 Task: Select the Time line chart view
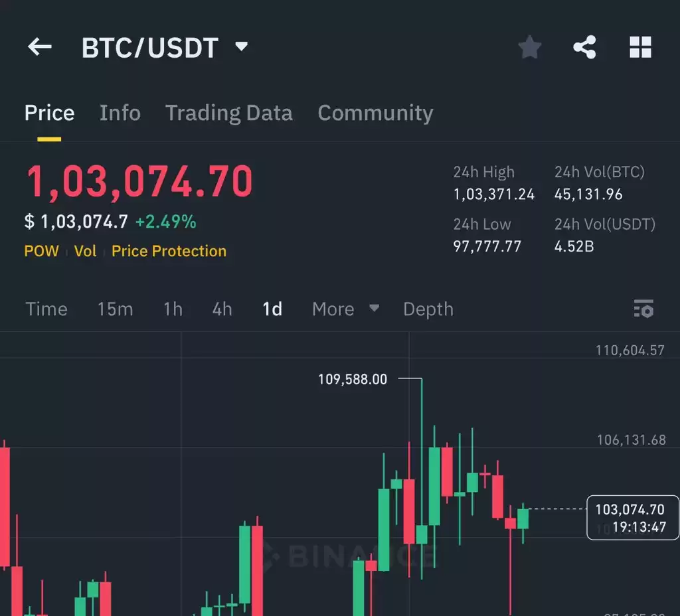point(46,309)
